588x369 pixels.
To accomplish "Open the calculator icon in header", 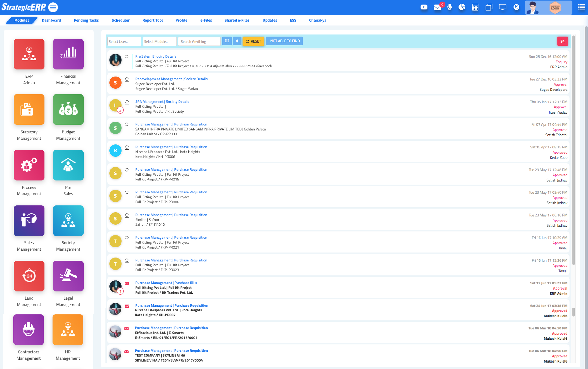I will pos(475,7).
